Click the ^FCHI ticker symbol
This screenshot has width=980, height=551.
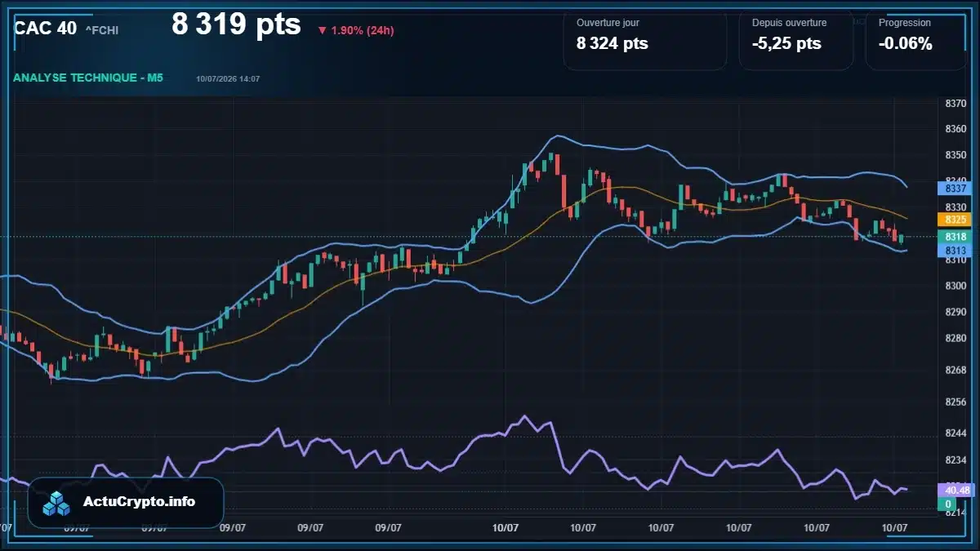click(102, 30)
